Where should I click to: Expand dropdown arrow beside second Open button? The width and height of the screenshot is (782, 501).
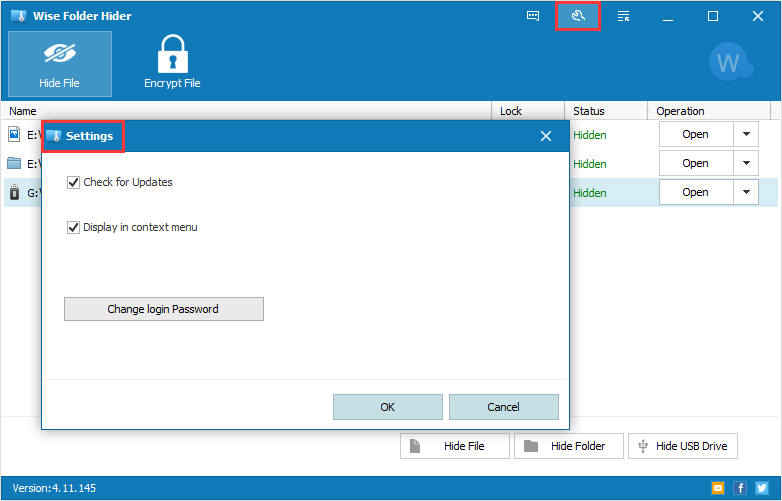point(746,164)
